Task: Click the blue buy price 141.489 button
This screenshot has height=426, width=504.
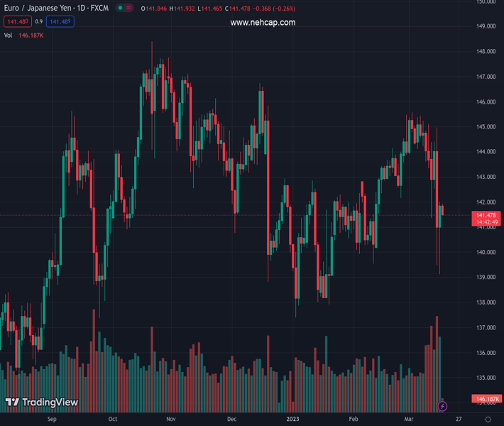Action: (x=60, y=22)
